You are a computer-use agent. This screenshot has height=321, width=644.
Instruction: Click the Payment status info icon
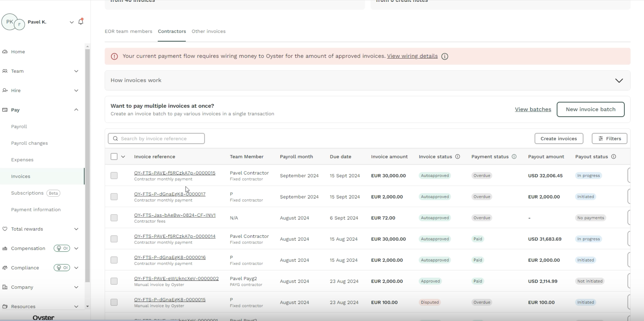(514, 156)
